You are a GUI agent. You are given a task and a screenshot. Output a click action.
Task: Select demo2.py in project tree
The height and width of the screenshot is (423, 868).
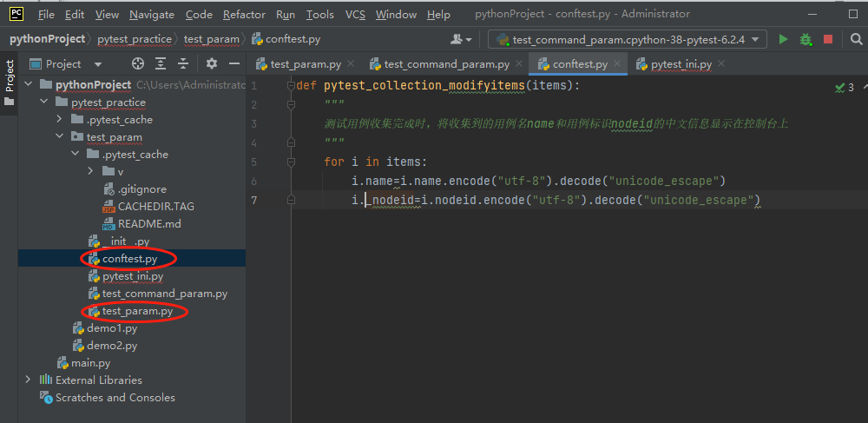112,346
